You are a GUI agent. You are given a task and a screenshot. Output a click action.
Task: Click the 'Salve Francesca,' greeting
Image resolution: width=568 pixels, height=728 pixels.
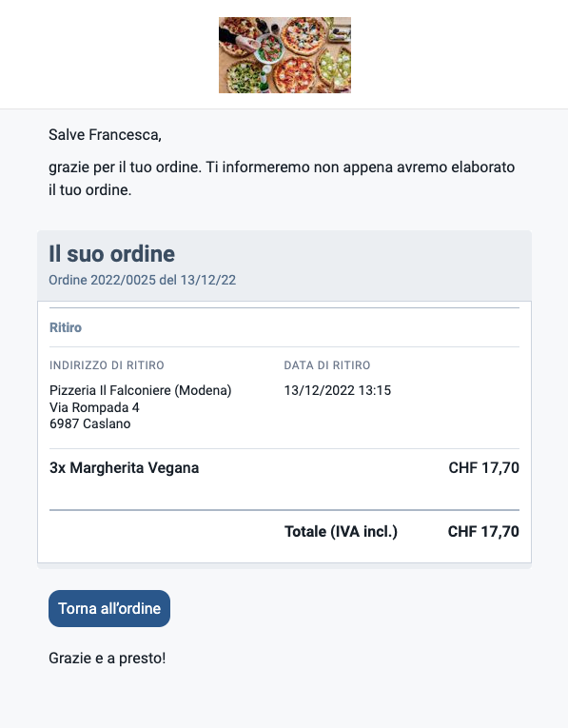point(105,134)
